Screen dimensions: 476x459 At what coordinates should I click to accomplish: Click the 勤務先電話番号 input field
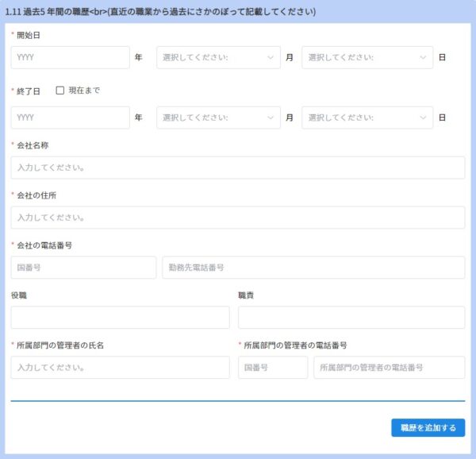click(313, 268)
